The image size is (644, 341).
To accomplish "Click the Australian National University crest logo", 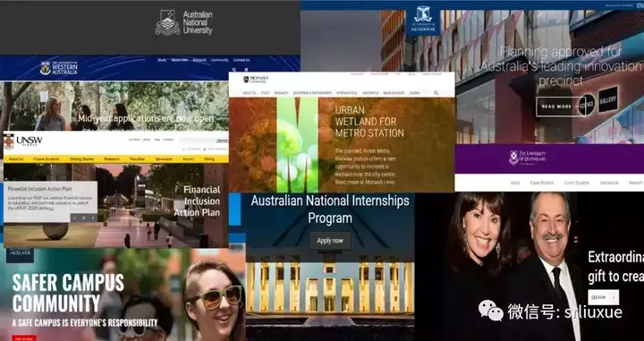I will coord(167,22).
